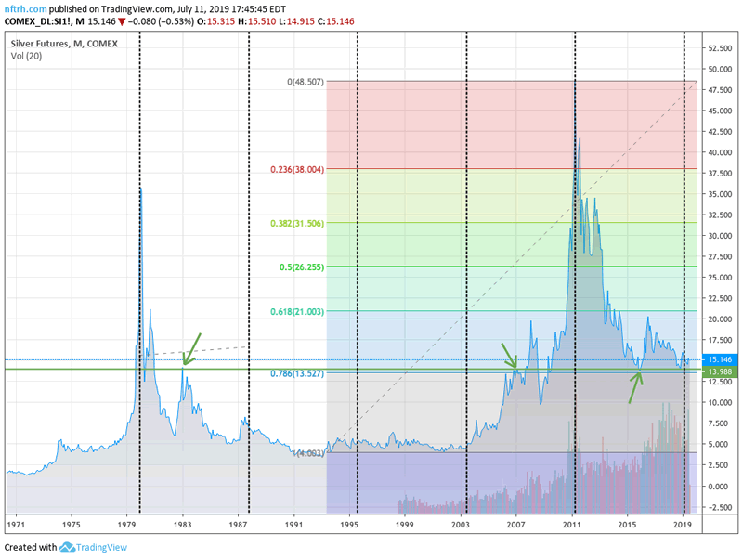The image size is (743, 560).
Task: Click the 12.500 price axis label
Action: click(x=720, y=382)
